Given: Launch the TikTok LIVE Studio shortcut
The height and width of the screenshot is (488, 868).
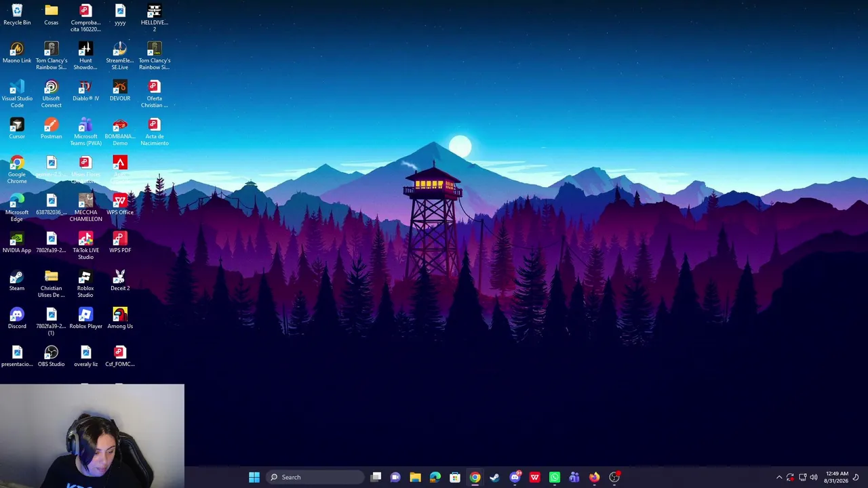Looking at the screenshot, I should pyautogui.click(x=85, y=246).
